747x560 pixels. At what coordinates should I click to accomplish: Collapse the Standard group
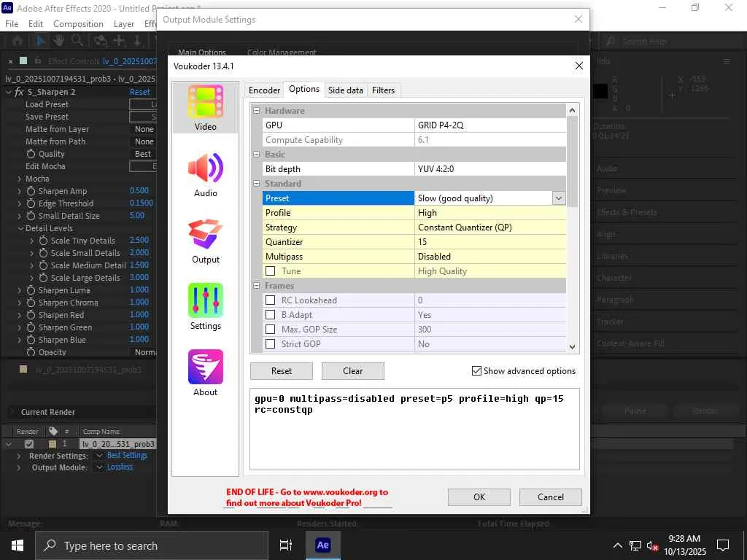click(256, 183)
